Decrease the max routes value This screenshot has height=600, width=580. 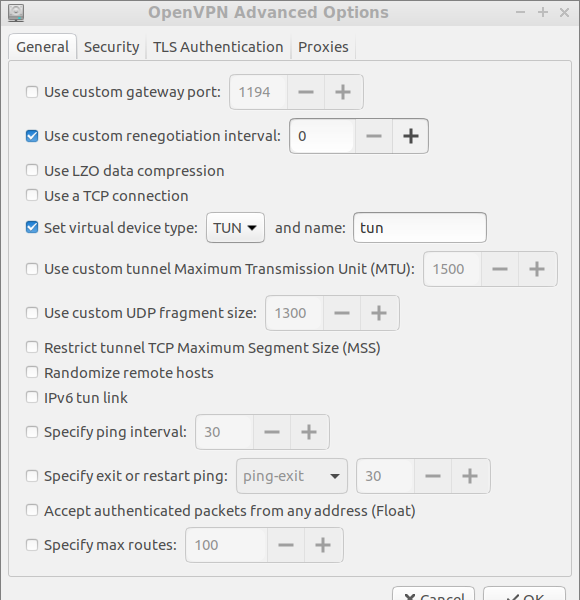pyautogui.click(x=286, y=545)
